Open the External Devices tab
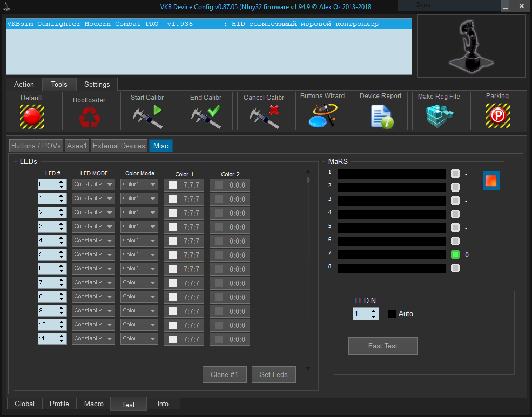 point(119,146)
